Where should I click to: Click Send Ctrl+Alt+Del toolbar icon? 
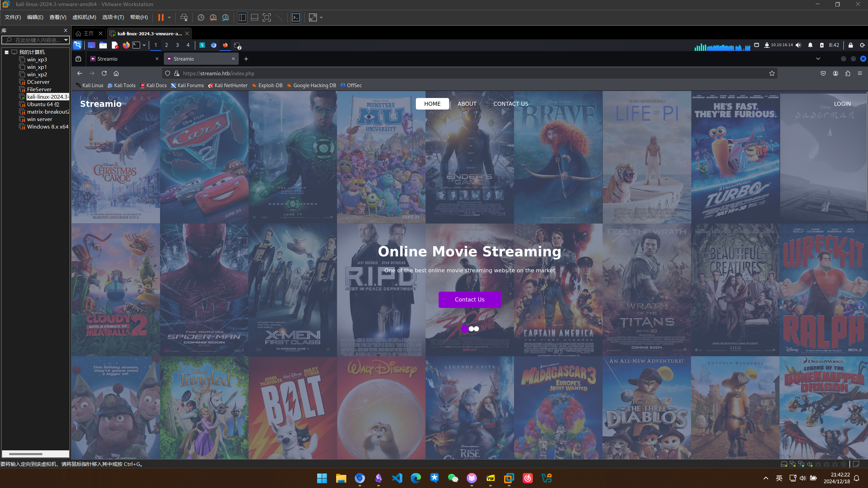tap(184, 18)
